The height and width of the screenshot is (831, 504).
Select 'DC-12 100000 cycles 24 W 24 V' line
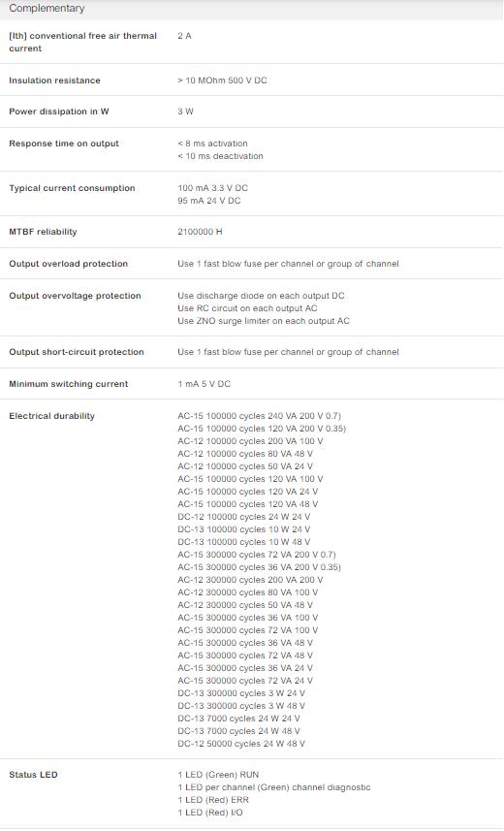(244, 517)
